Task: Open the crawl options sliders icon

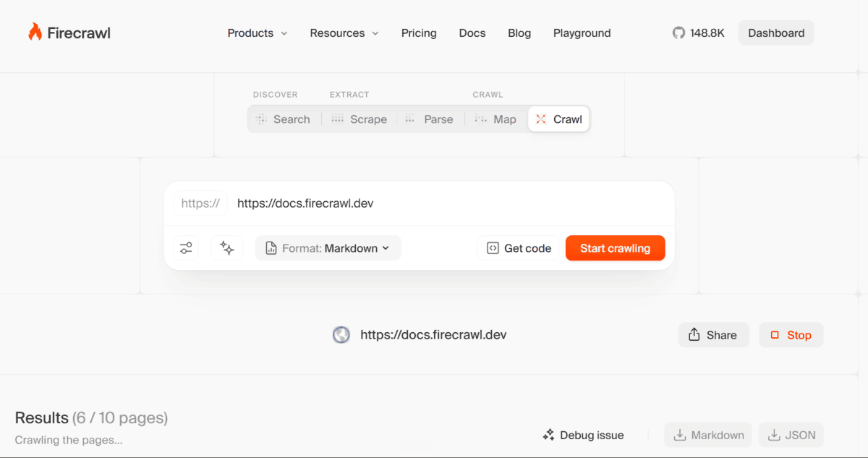Action: 186,248
